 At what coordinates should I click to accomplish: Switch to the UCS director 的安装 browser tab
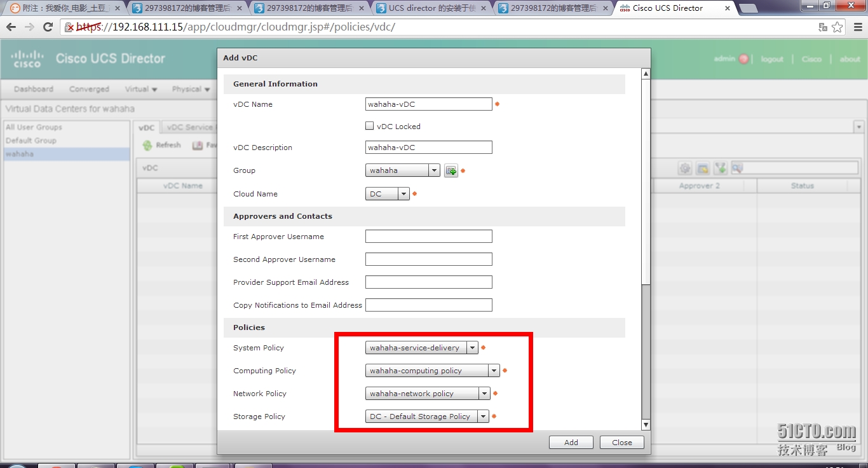click(431, 8)
